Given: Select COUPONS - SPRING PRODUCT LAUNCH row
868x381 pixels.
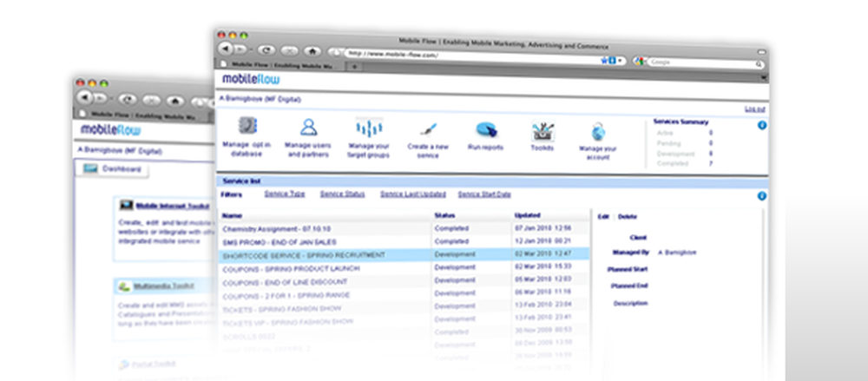Looking at the screenshot, I should click(x=404, y=268).
